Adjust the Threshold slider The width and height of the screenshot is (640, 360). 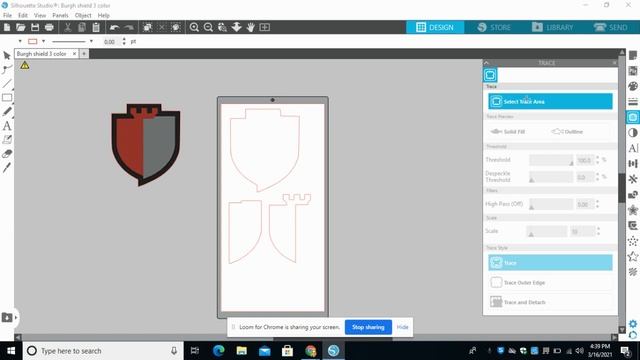[551, 160]
